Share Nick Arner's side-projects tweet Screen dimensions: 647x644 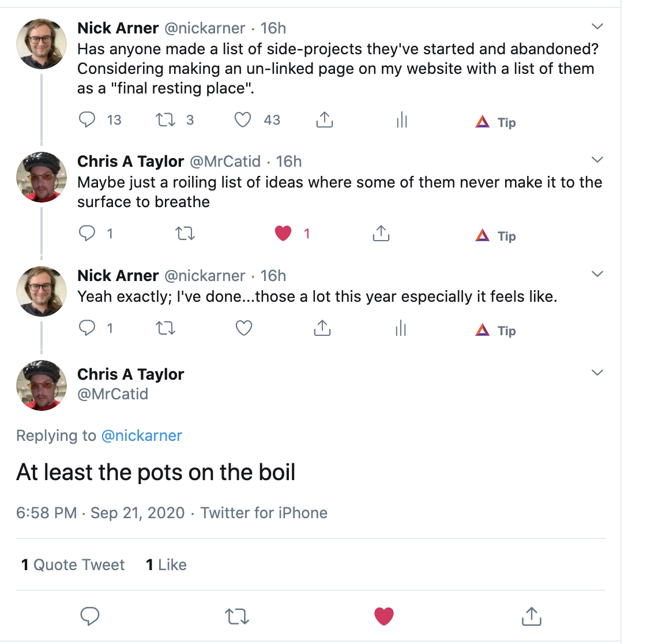pos(324,119)
